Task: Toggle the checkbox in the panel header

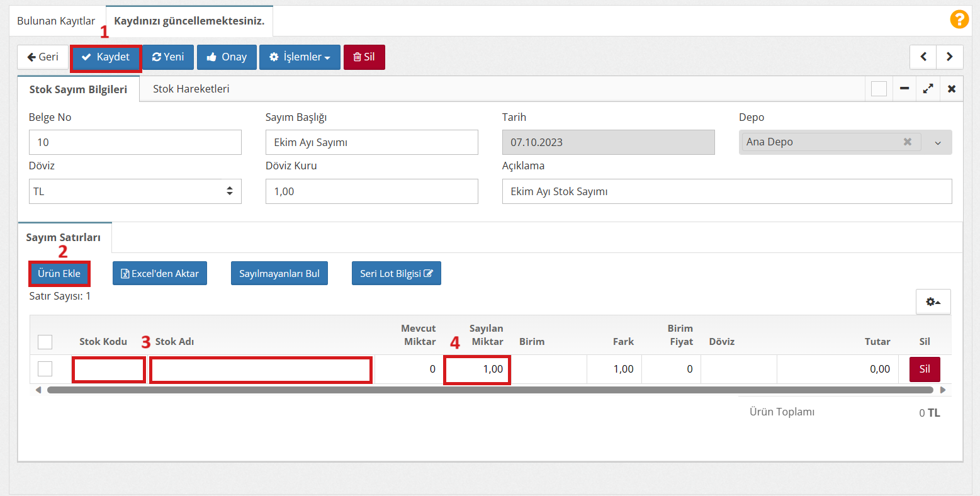Action: click(879, 89)
